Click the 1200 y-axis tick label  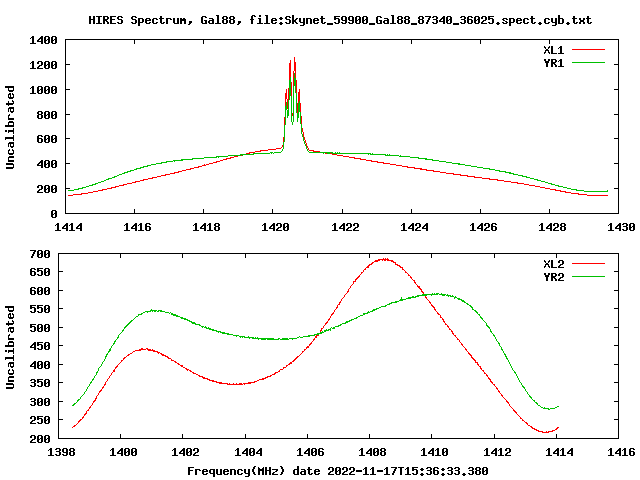[x=43, y=65]
